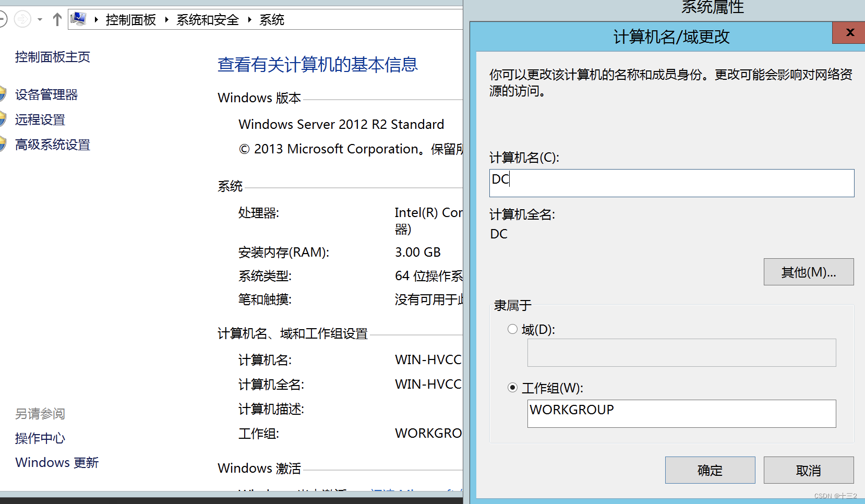Screen dimensions: 865x504
Task: Go to 控制面板 in the breadcrumb
Action: (x=131, y=20)
